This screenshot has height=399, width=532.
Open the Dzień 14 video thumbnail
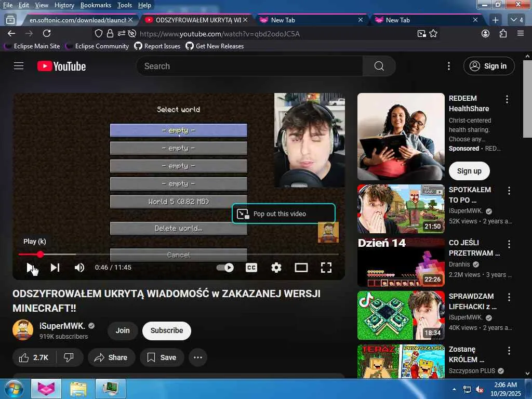[401, 262]
